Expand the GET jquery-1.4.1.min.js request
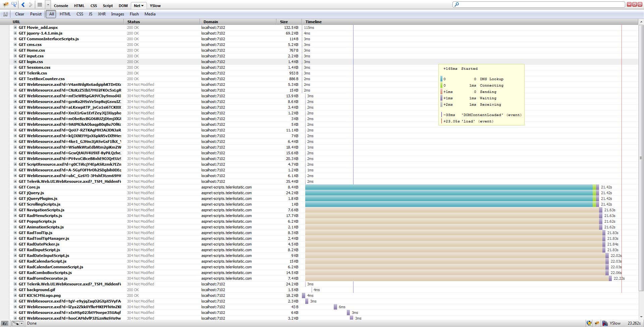The height and width of the screenshot is (327, 644). pos(15,33)
